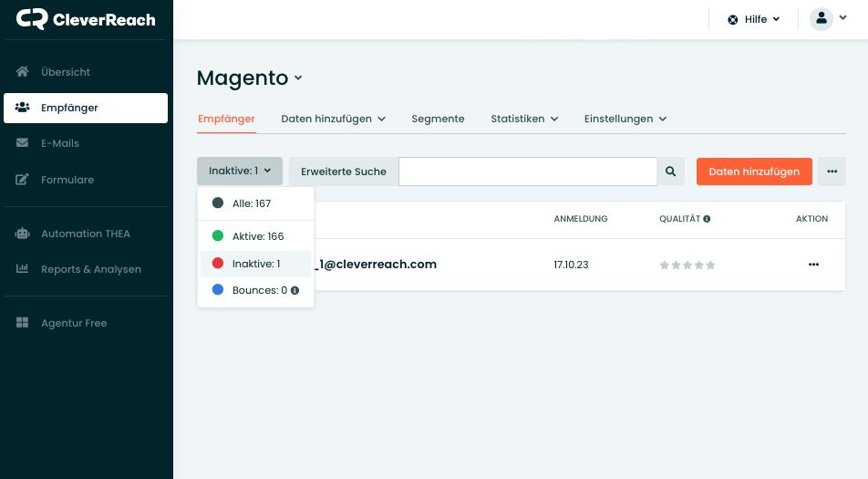Image resolution: width=868 pixels, height=479 pixels.
Task: Select Empfänger in the sidebar
Action: coord(86,108)
